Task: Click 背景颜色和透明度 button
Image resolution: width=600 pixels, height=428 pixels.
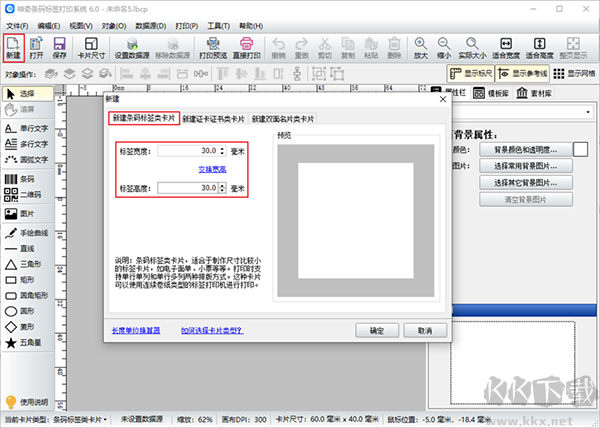Action: pyautogui.click(x=526, y=150)
